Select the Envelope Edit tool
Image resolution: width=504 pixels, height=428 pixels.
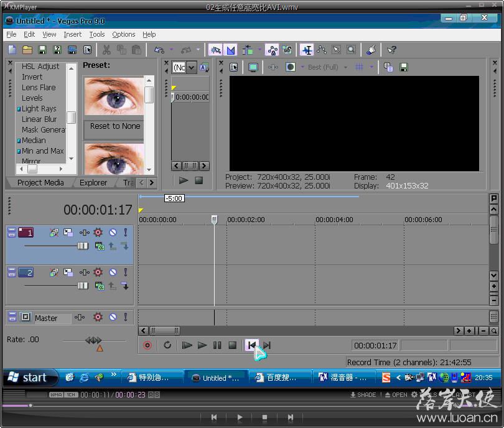[x=322, y=50]
